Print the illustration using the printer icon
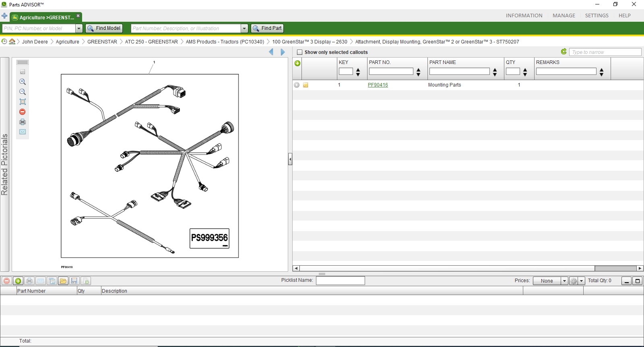This screenshot has width=644, height=347. click(x=23, y=122)
